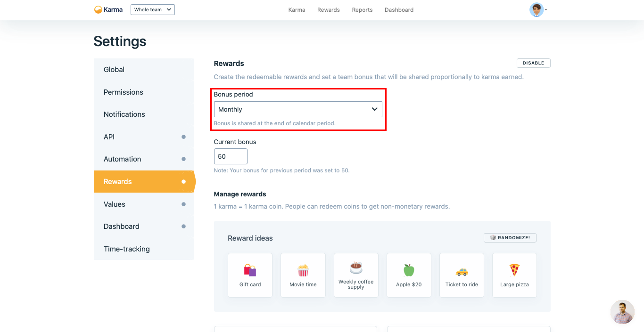Viewport: 644px width, 332px height.
Task: Select the Apple $20 reward idea
Action: pyautogui.click(x=409, y=275)
